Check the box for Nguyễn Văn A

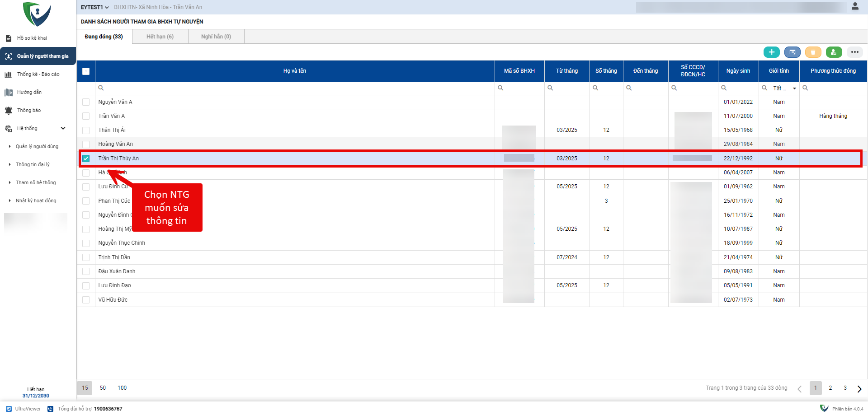click(86, 102)
